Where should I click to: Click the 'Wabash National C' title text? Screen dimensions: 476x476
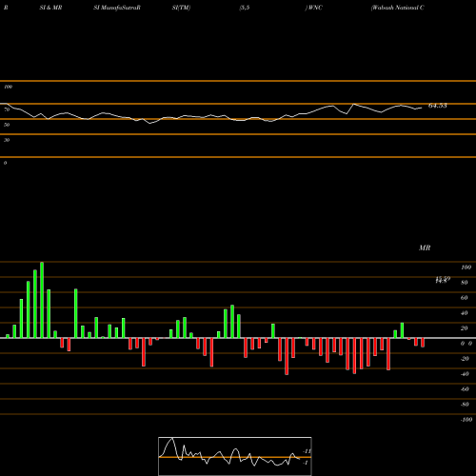[398, 8]
